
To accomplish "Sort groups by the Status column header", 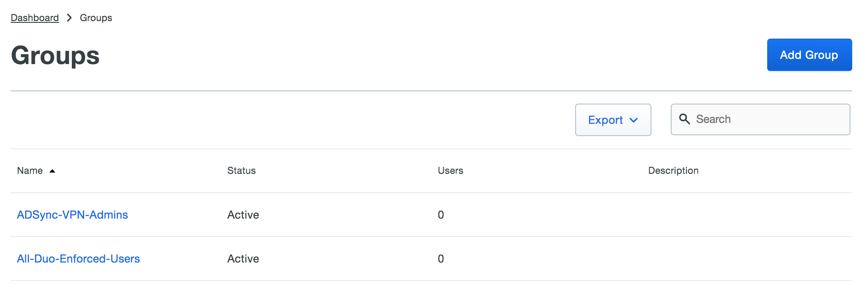I will pyautogui.click(x=241, y=171).
